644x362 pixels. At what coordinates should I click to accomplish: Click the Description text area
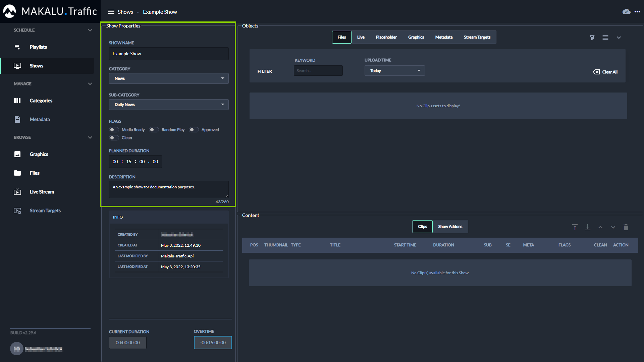(169, 189)
